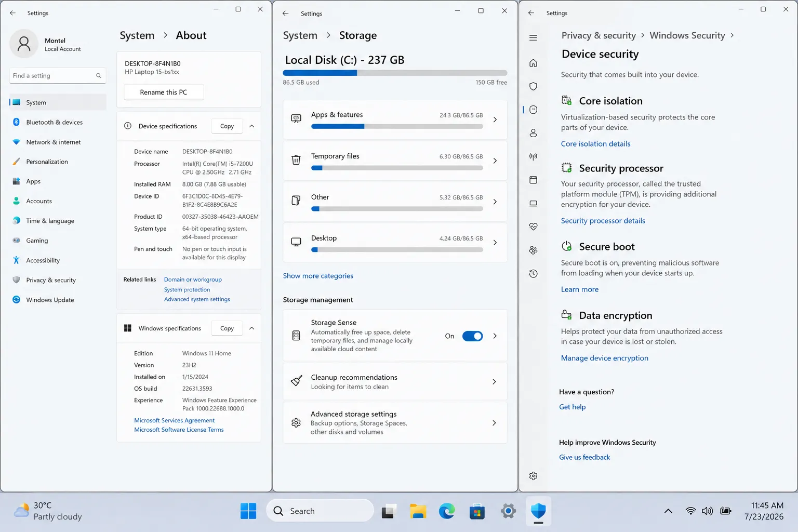Open Account protection person icon
Screen dimensions: 798x532
click(x=533, y=133)
